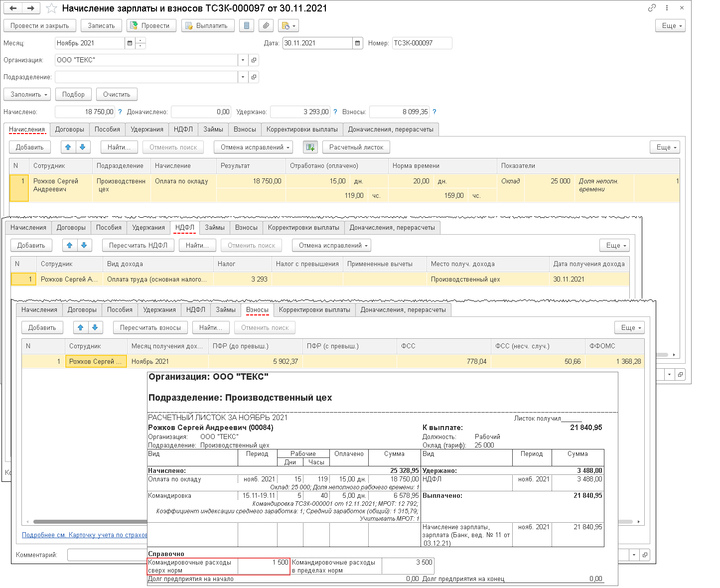The height and width of the screenshot is (588, 720).
Task: Expand the Подразделение dropdown arrow
Action: coord(243,77)
